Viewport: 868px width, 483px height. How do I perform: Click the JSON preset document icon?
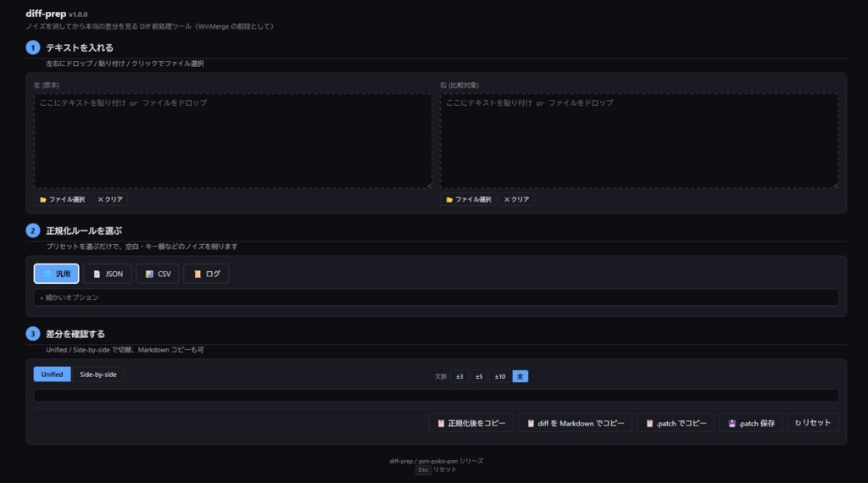coord(97,274)
